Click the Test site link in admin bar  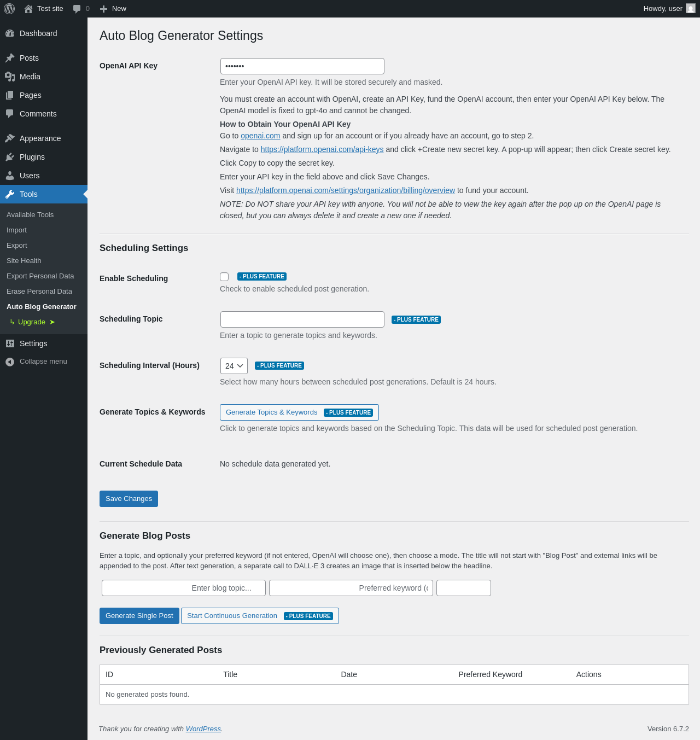pos(50,9)
